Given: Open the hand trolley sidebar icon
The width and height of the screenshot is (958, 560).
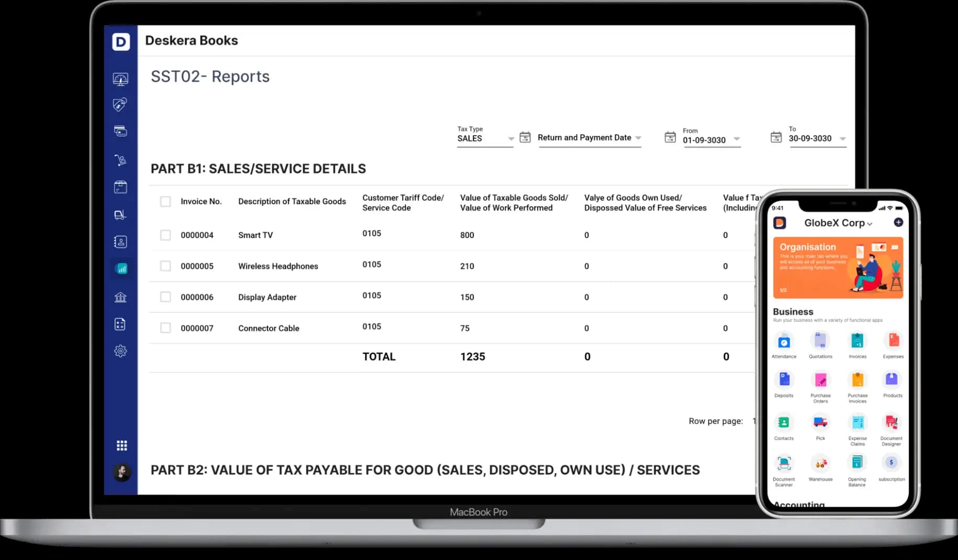Looking at the screenshot, I should (120, 160).
